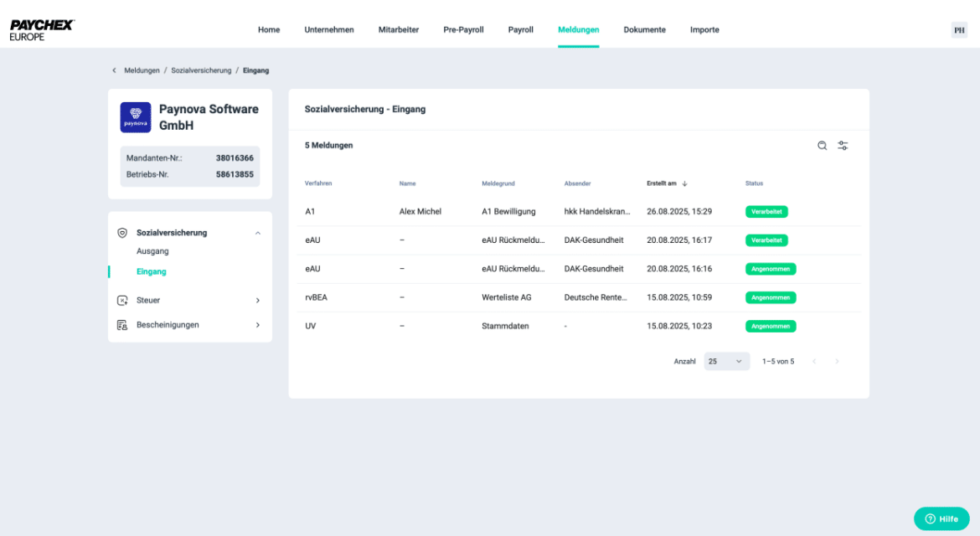Select the name Alex Michel
The image size is (980, 536).
(420, 212)
